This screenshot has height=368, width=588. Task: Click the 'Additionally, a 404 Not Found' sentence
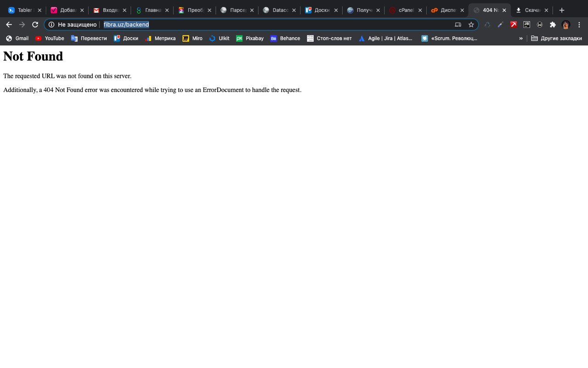tap(152, 90)
